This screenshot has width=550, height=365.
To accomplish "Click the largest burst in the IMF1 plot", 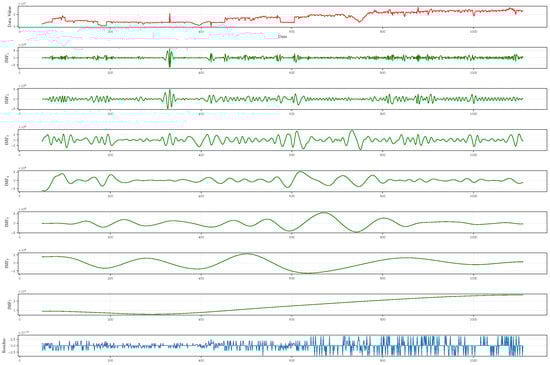I will click(x=170, y=58).
